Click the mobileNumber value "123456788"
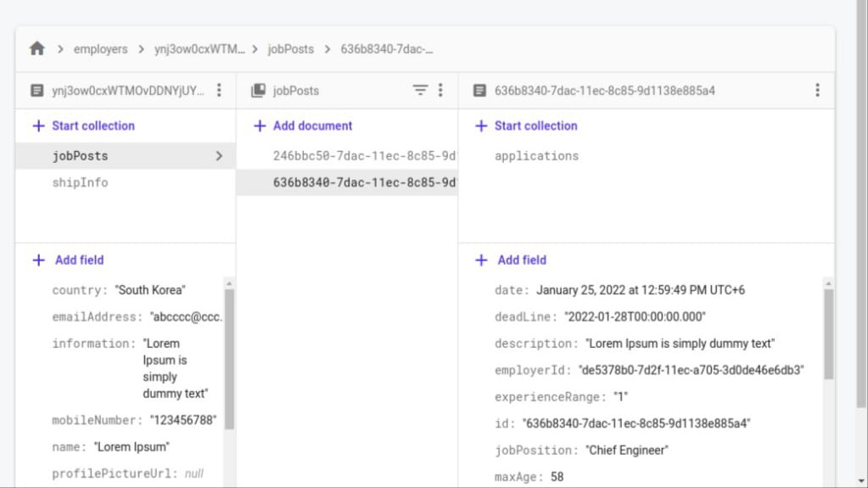 pos(183,420)
